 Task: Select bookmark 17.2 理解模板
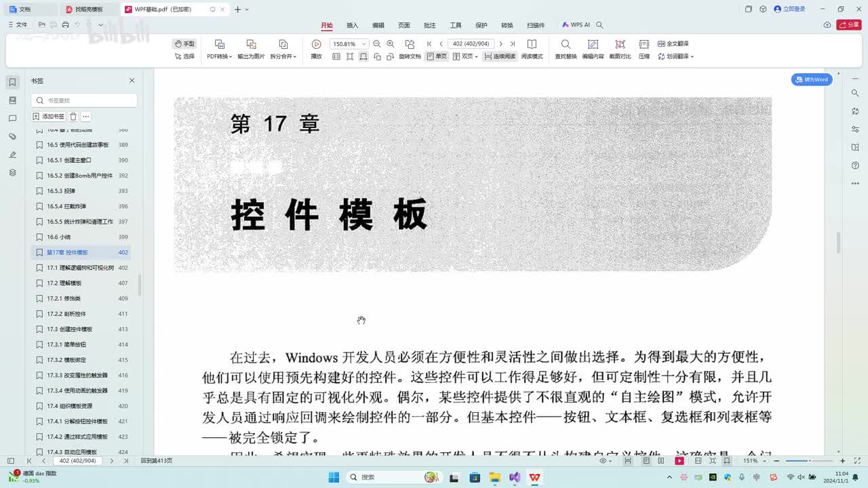(81, 283)
